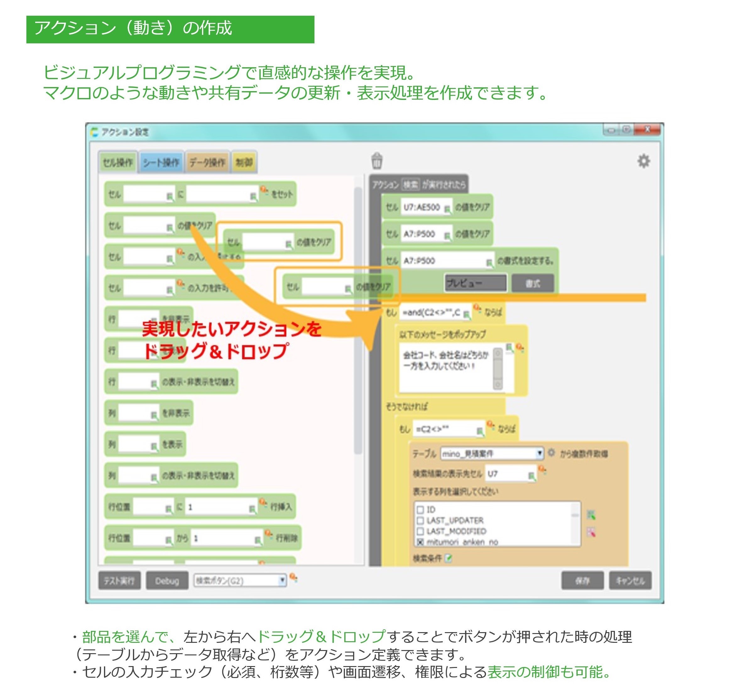Image resolution: width=742 pixels, height=700 pixels.
Task: Switch to the シート操作 tab
Action: (161, 162)
